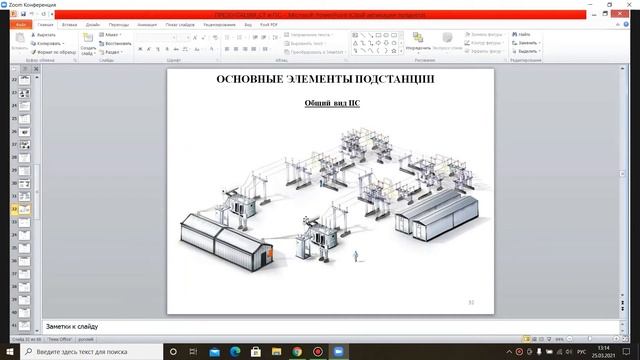Open Microsoft Edge from the taskbar
The height and width of the screenshot is (360, 640).
coord(235,351)
